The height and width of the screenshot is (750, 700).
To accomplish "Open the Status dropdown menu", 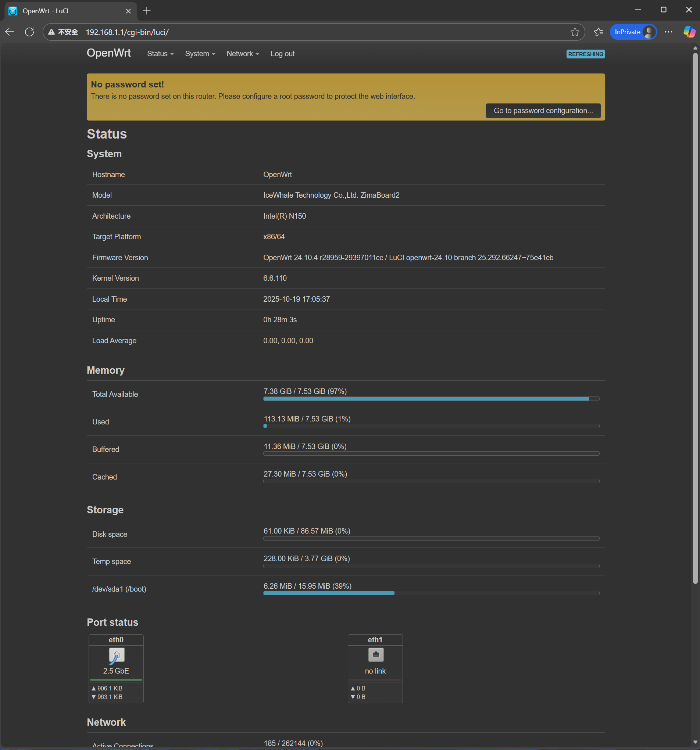I will point(160,54).
